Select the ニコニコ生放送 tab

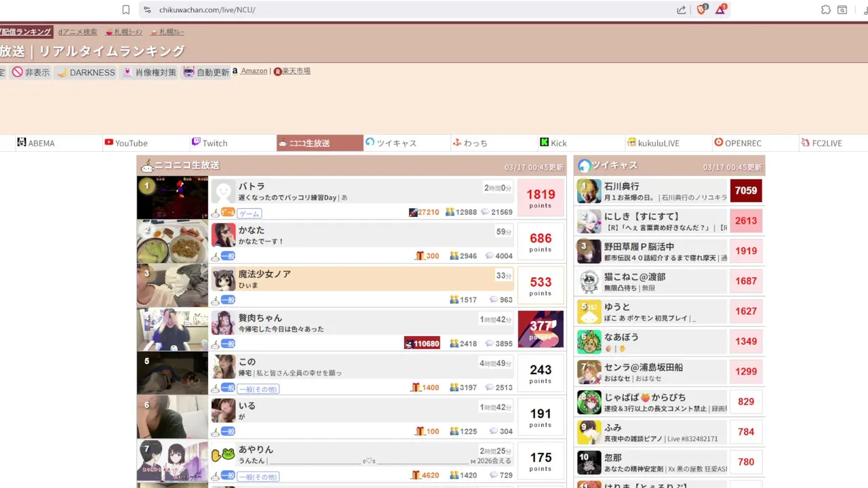320,143
